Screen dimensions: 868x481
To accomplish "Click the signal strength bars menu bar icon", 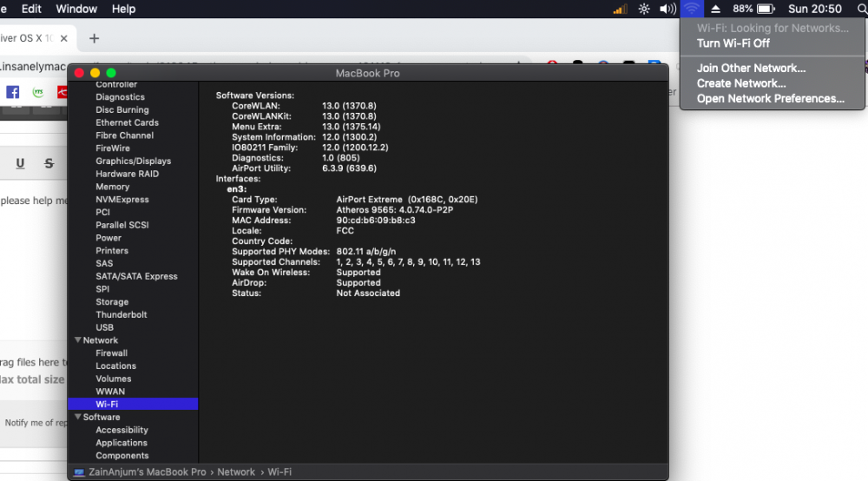I will 620,9.
